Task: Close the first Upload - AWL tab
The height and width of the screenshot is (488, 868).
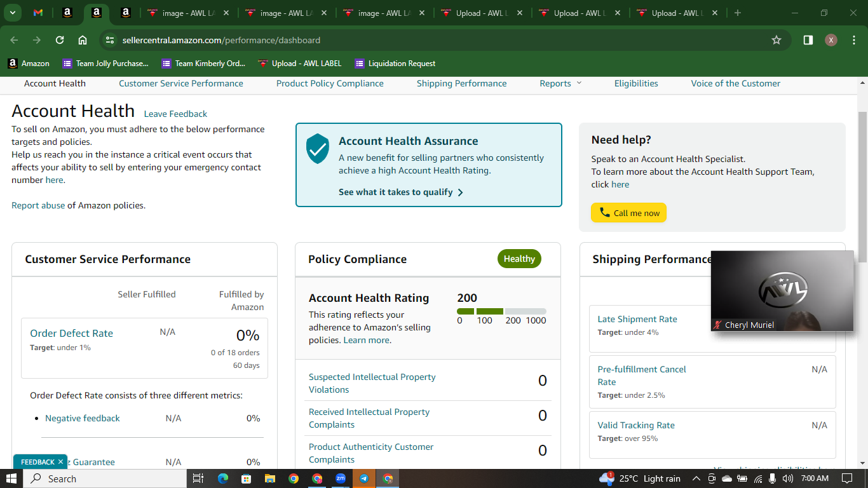Action: point(520,13)
